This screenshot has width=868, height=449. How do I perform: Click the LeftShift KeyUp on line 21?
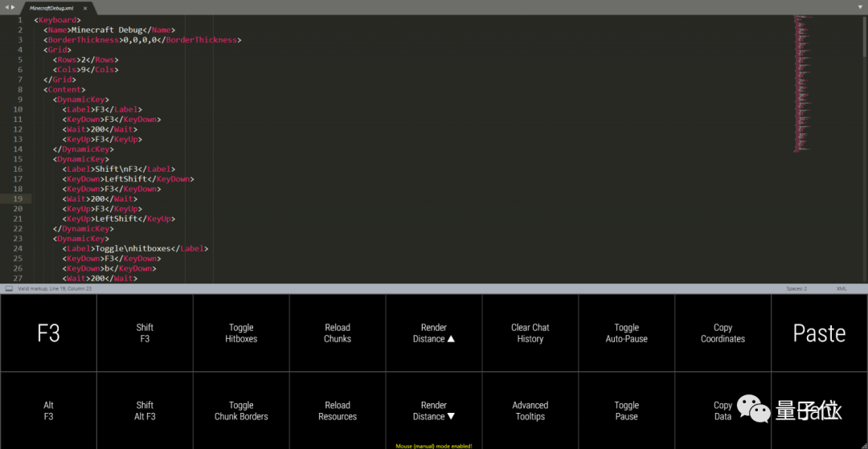pos(117,219)
